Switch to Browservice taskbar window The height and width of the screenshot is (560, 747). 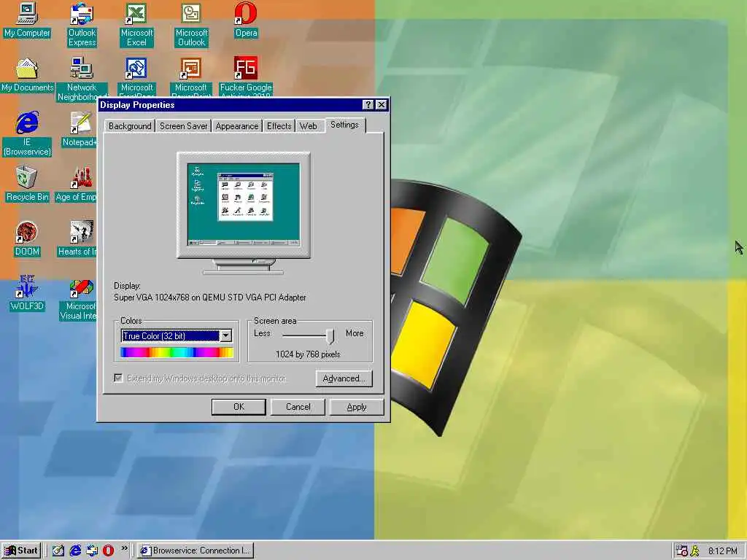(x=196, y=551)
